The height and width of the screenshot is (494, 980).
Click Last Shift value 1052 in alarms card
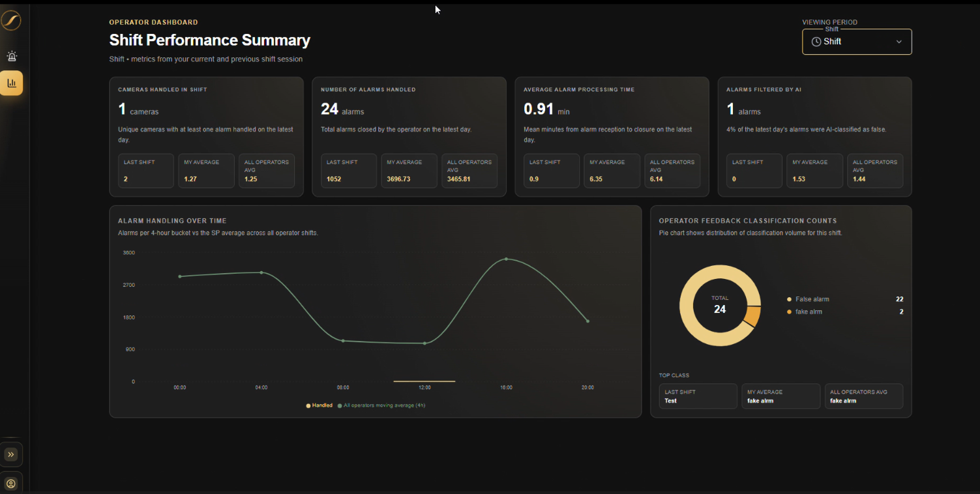pos(334,179)
